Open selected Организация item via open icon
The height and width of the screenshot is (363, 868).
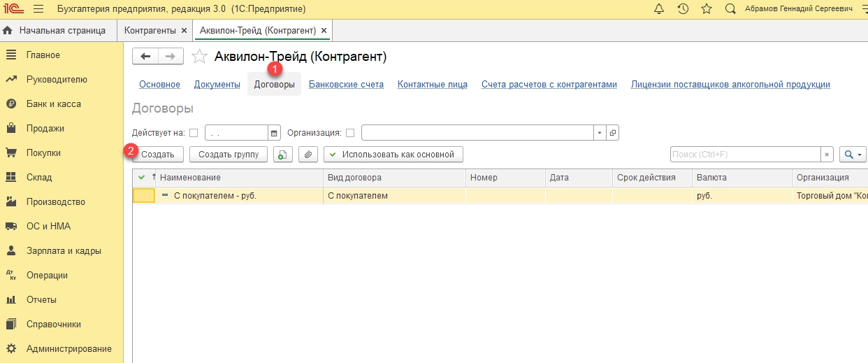[x=612, y=133]
